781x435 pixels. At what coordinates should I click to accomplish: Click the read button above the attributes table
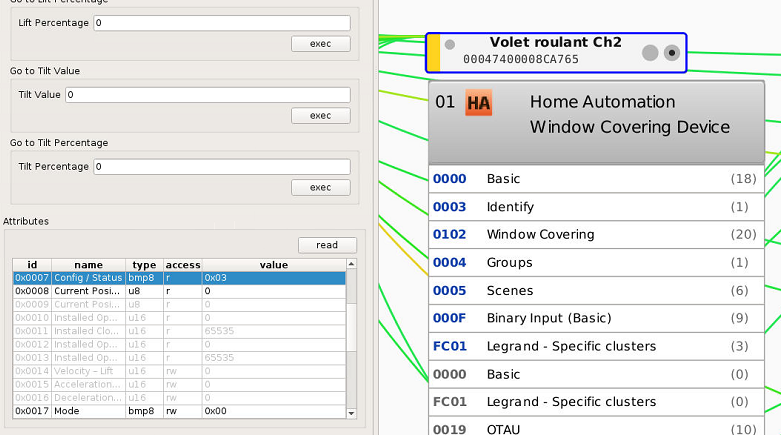tap(327, 245)
